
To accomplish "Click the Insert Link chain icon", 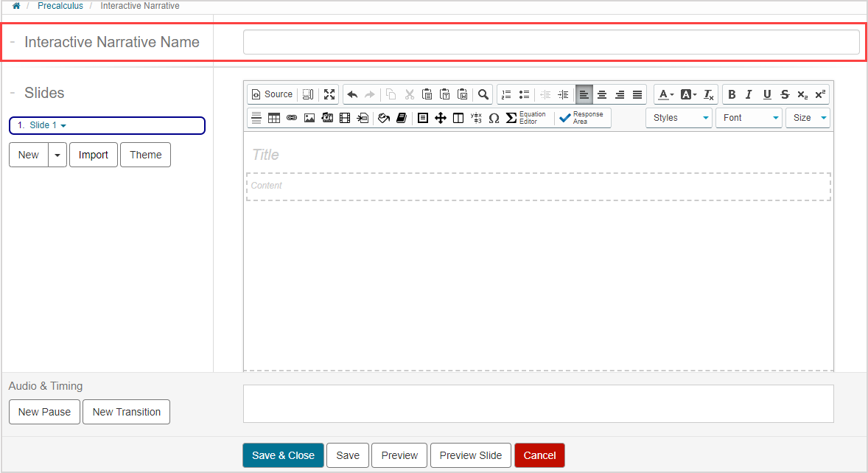I will (292, 118).
